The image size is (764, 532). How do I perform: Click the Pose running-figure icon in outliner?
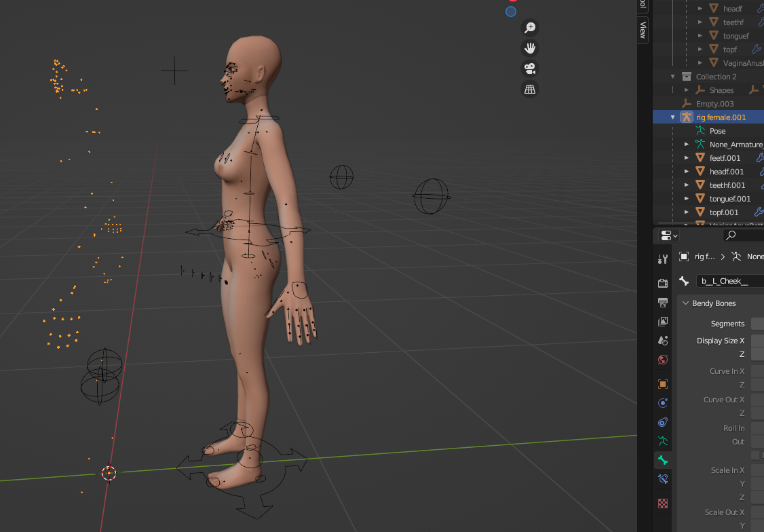coord(700,130)
